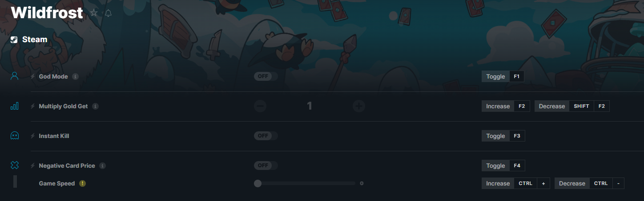644x201 pixels.
Task: Favorite Wildfrost with the star icon
Action: click(94, 13)
